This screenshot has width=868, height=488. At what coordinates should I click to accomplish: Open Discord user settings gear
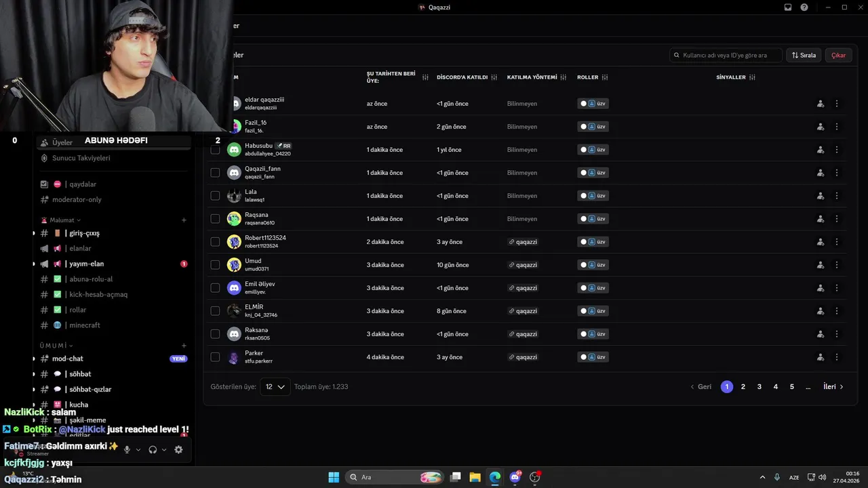[x=178, y=449]
